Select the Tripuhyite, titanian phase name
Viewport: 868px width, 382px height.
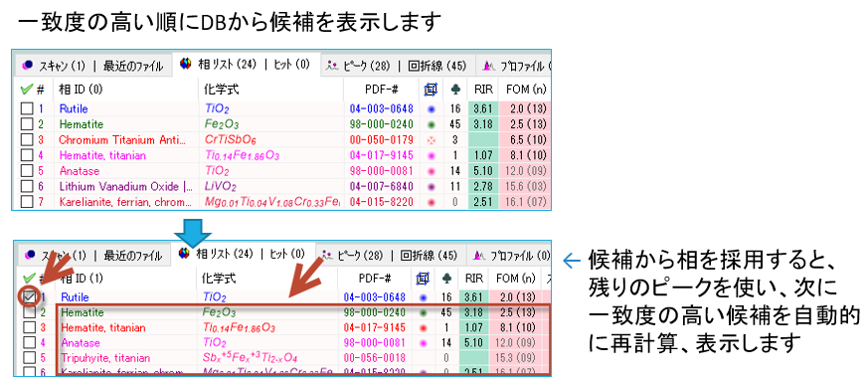click(105, 358)
